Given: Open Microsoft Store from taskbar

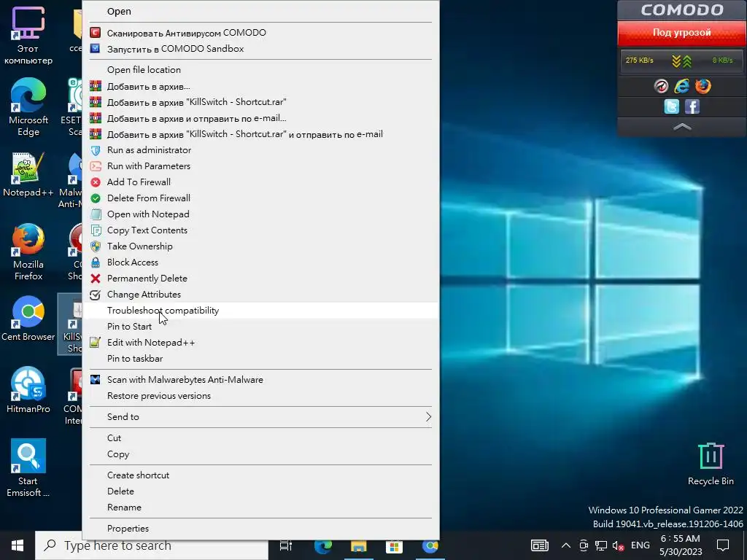Looking at the screenshot, I should [395, 545].
